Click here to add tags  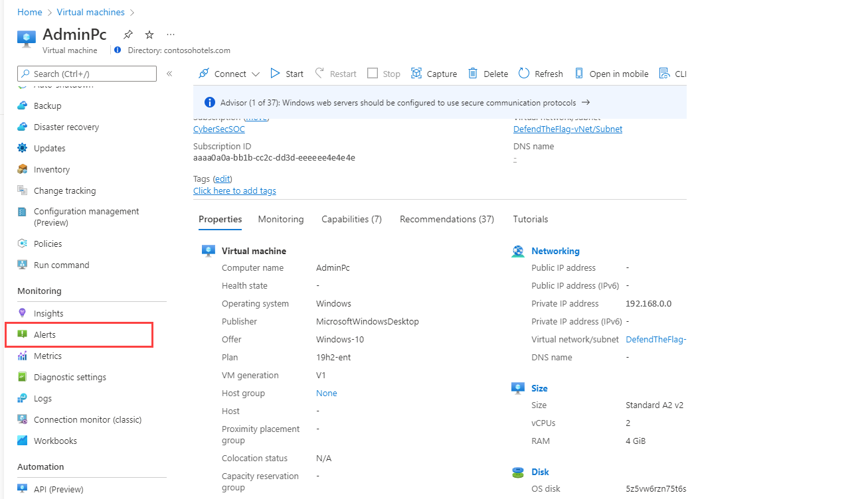tap(234, 190)
